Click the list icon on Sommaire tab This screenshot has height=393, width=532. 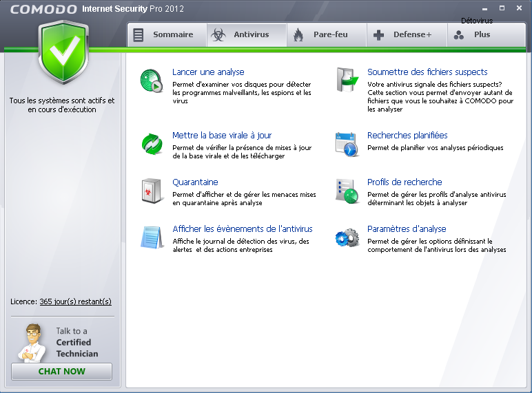coord(138,35)
